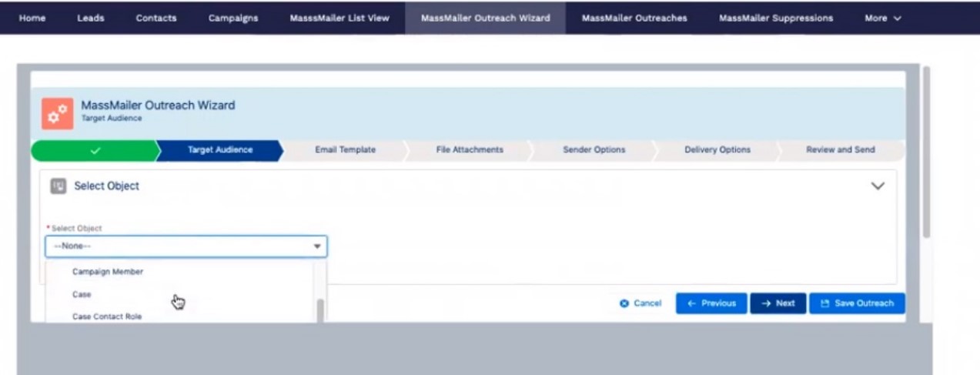980x375 pixels.
Task: Click the page vertical scrollbar
Action: pos(926,152)
